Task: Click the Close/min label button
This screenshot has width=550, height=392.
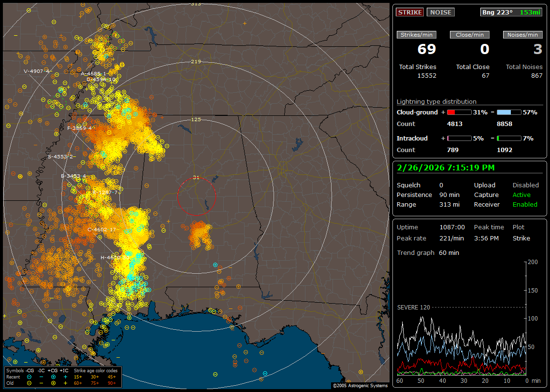Action: [470, 35]
